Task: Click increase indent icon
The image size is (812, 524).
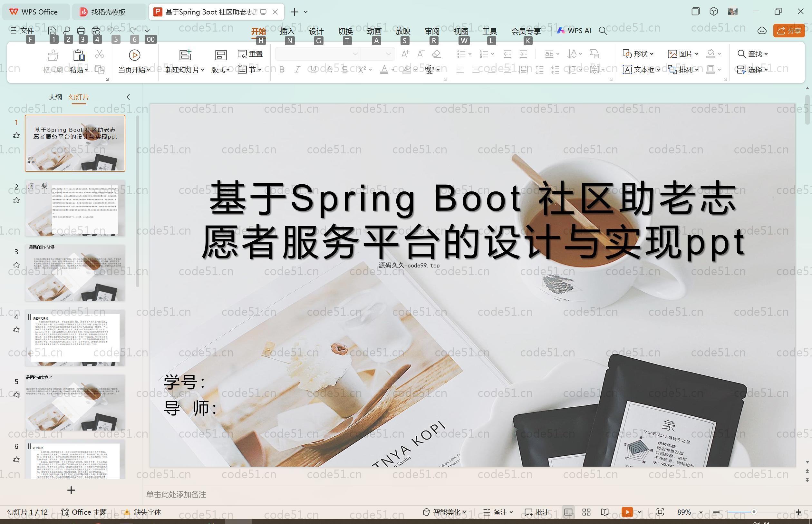Action: pos(523,54)
